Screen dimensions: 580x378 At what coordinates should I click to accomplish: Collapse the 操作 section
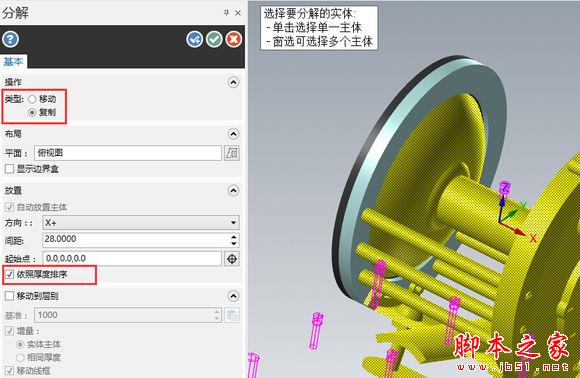coord(233,82)
